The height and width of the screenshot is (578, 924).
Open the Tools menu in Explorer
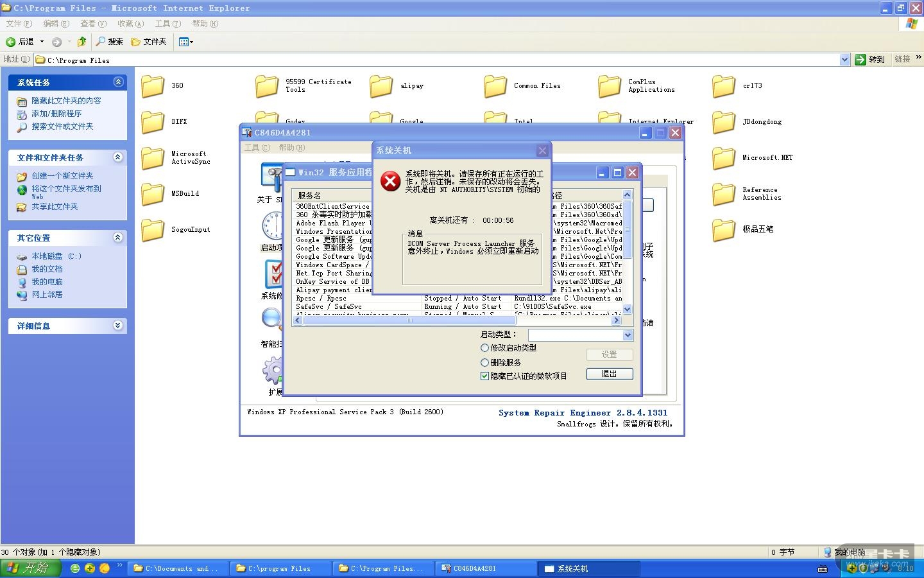(x=167, y=24)
